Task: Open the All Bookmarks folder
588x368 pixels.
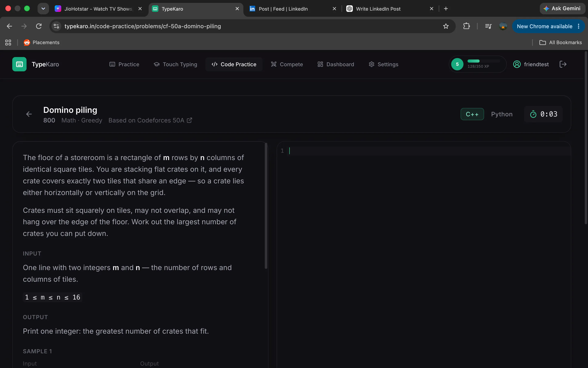Action: tap(560, 43)
